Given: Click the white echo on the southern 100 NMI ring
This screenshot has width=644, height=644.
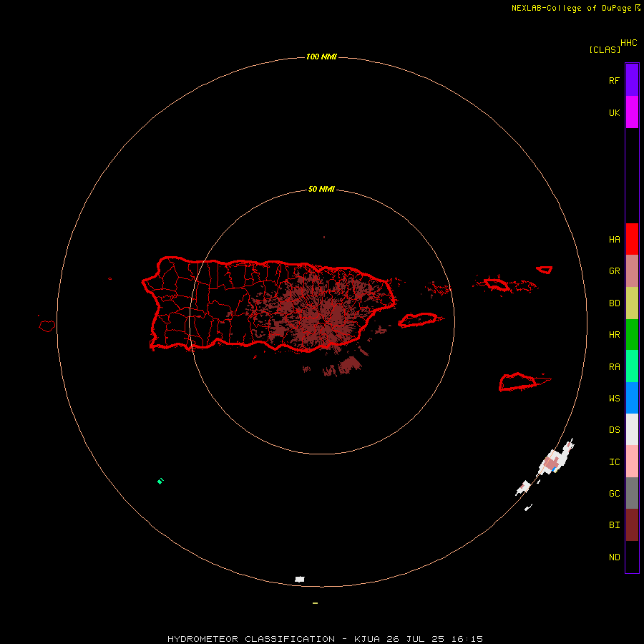Looking at the screenshot, I should (300, 579).
